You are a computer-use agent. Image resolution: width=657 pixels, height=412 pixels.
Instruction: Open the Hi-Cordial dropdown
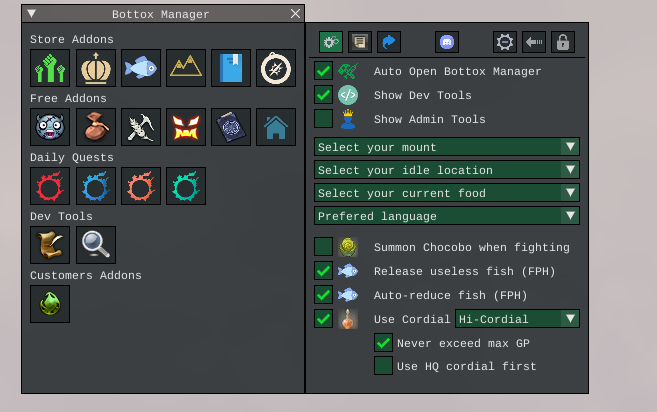517,319
